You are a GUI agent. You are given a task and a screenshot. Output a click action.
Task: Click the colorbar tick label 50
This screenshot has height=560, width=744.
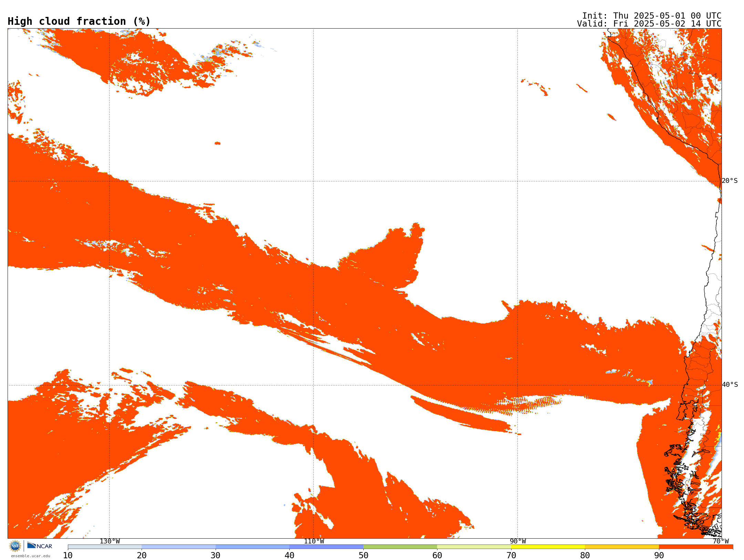pos(363,556)
